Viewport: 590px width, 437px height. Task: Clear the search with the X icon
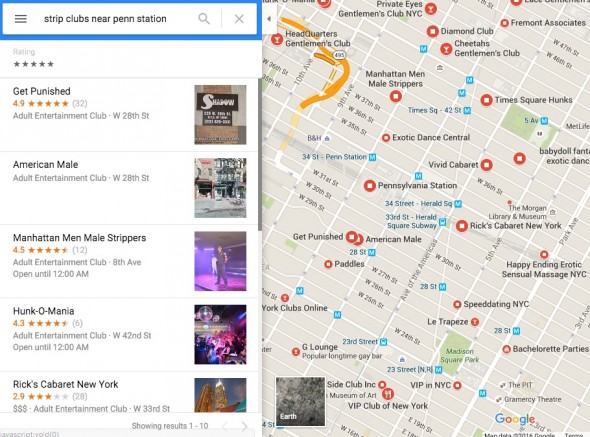[239, 19]
